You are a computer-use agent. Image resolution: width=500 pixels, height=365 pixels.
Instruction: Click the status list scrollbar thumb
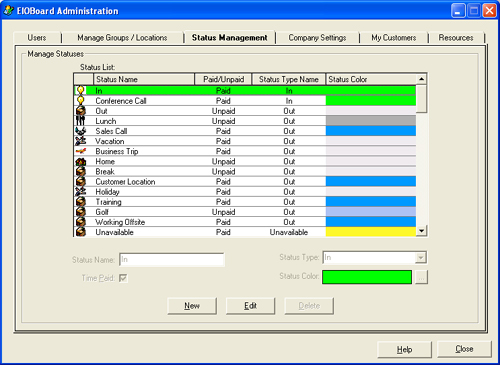click(421, 99)
